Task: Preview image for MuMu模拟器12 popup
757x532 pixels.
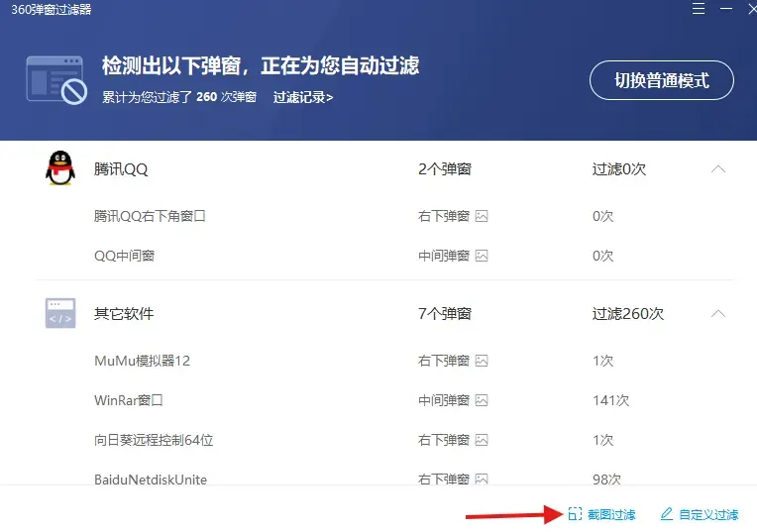Action: 482,361
